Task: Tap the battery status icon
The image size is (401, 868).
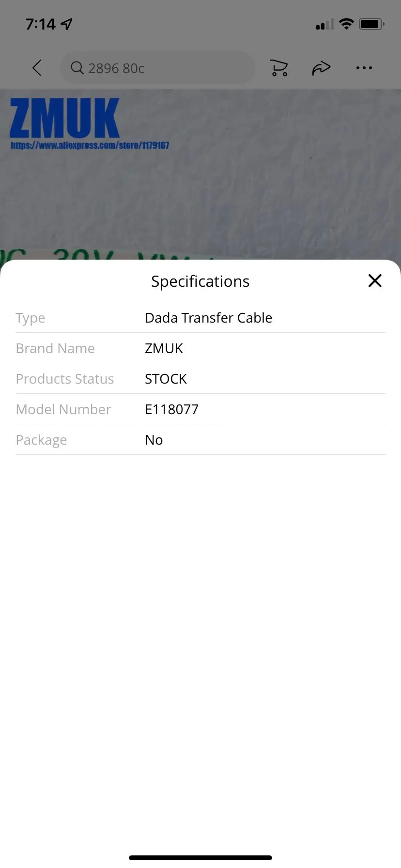Action: point(371,24)
